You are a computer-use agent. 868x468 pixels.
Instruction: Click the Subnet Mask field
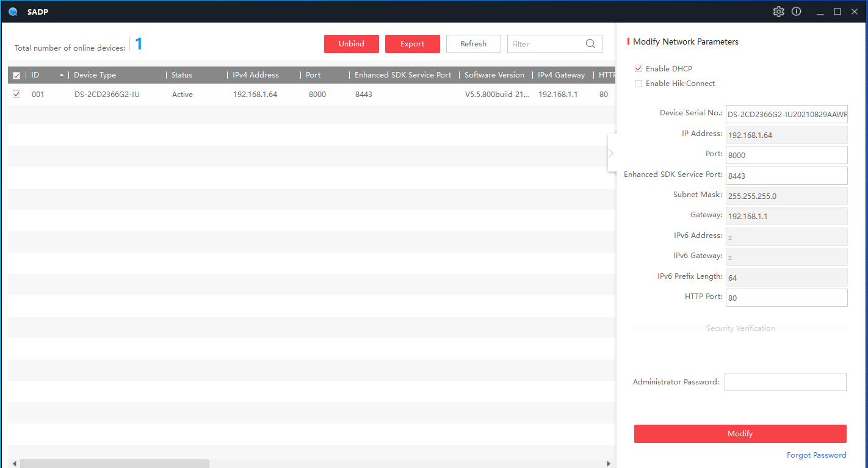click(x=787, y=196)
